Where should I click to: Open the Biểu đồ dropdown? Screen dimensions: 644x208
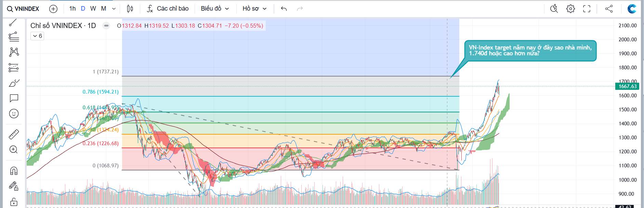[215, 9]
